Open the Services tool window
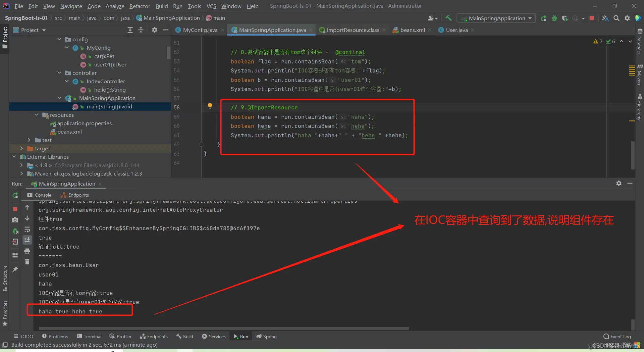Image resolution: width=644 pixels, height=352 pixels. (214, 337)
